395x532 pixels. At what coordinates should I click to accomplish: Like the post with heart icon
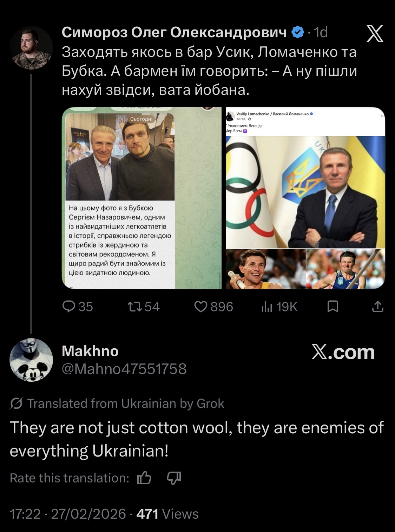201,307
